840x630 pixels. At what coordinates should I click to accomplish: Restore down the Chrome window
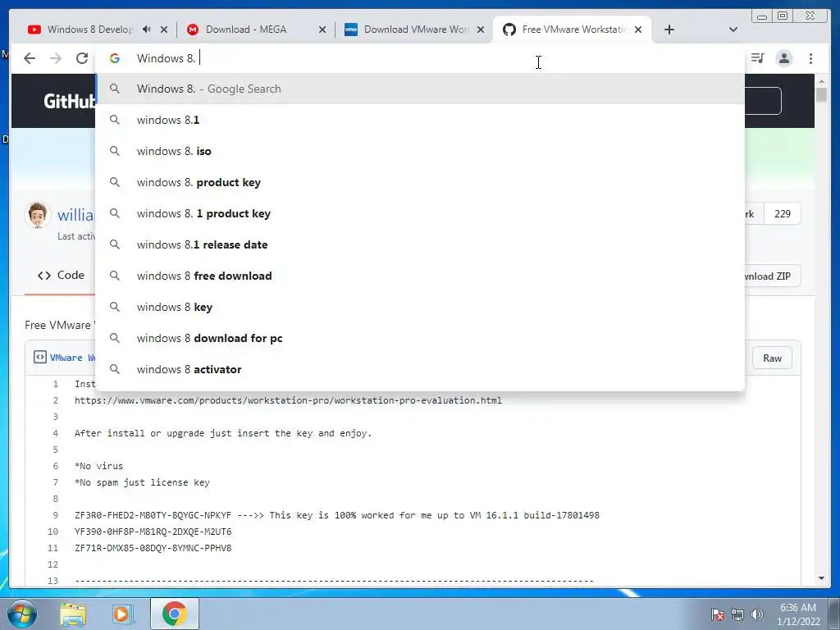(x=783, y=16)
